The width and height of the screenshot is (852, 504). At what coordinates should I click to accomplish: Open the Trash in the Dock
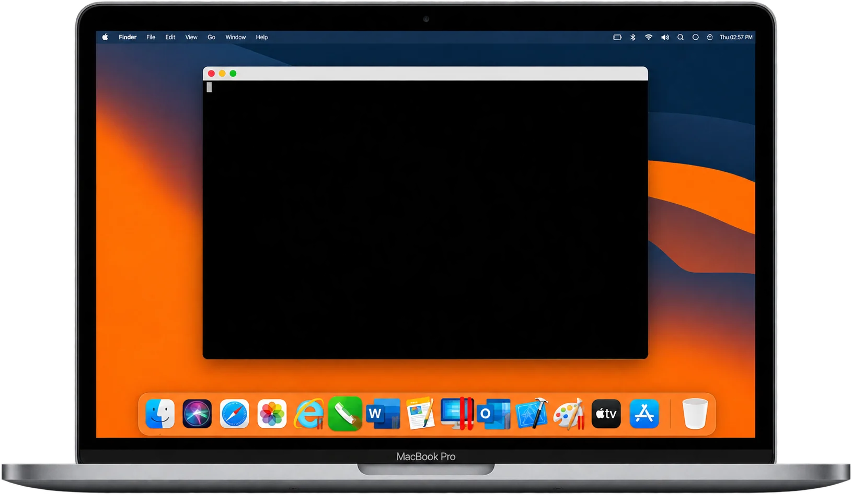695,414
